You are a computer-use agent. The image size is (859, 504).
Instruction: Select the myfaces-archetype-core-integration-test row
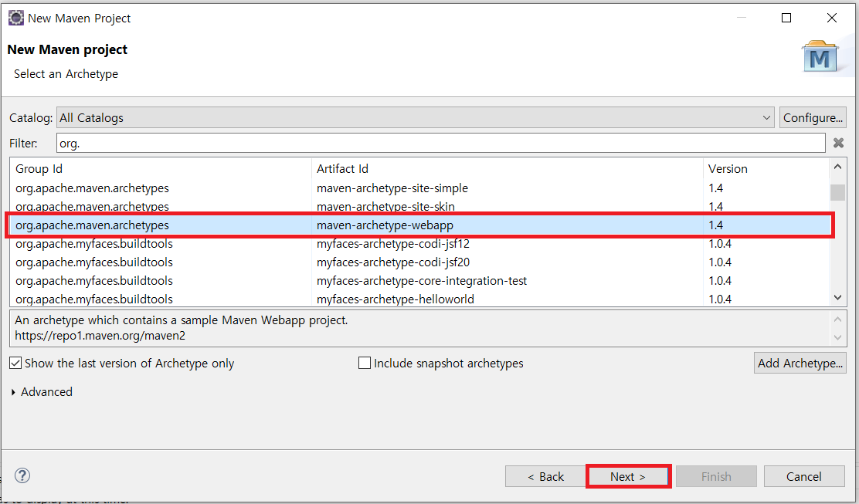click(420, 281)
